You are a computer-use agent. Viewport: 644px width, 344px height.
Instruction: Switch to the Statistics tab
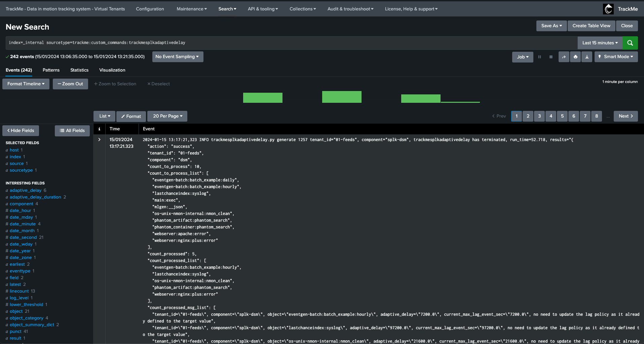click(79, 70)
